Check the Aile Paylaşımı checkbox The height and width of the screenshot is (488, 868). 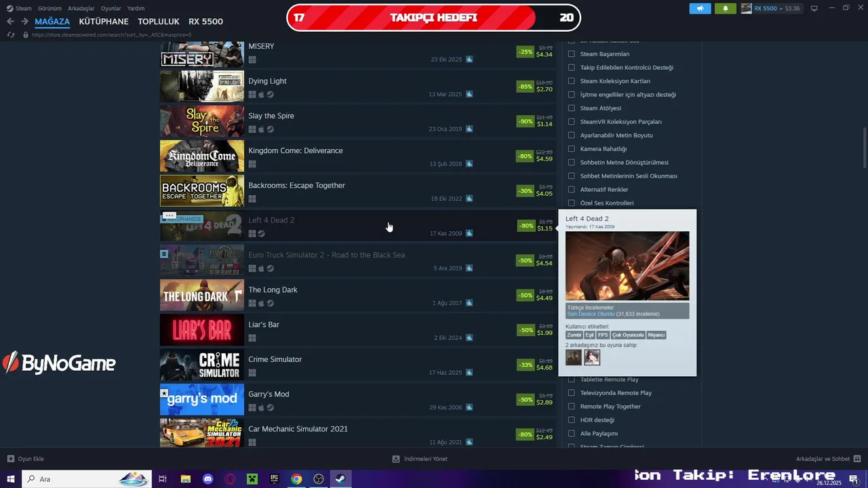coord(572,433)
